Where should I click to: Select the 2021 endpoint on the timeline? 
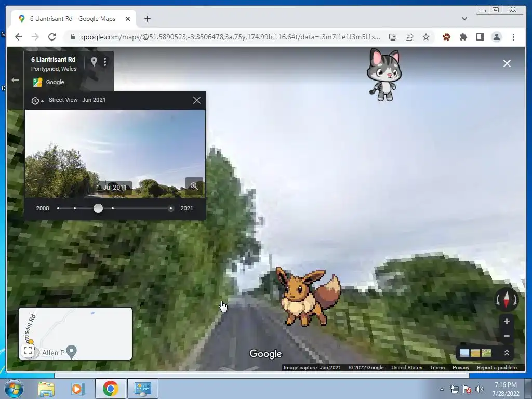tap(171, 208)
